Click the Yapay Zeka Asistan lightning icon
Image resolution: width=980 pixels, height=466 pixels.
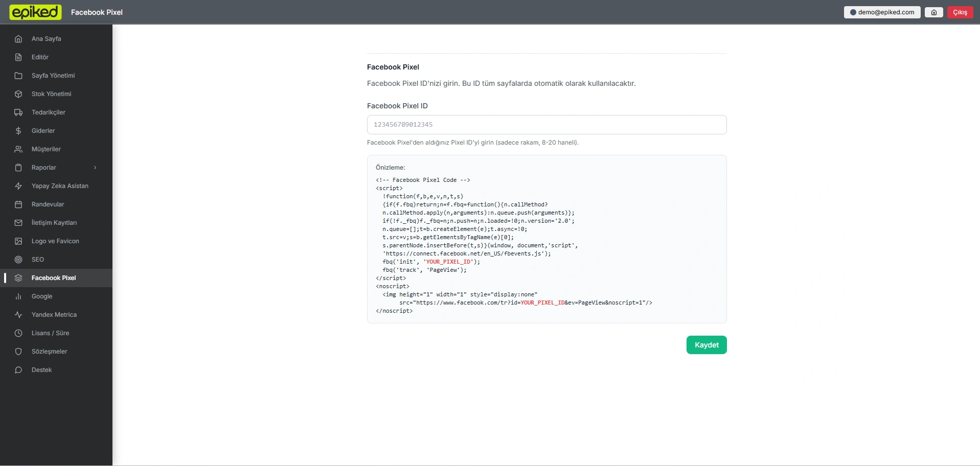pyautogui.click(x=18, y=186)
